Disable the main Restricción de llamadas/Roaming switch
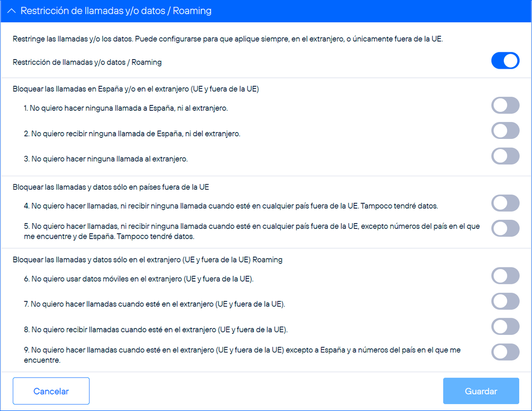Viewport: 532px width, 411px height. pos(505,61)
